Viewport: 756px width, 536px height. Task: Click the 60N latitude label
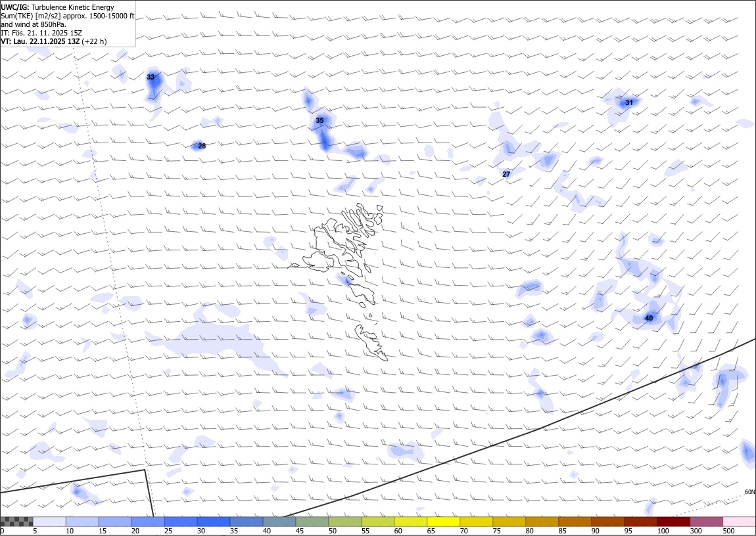tap(749, 492)
